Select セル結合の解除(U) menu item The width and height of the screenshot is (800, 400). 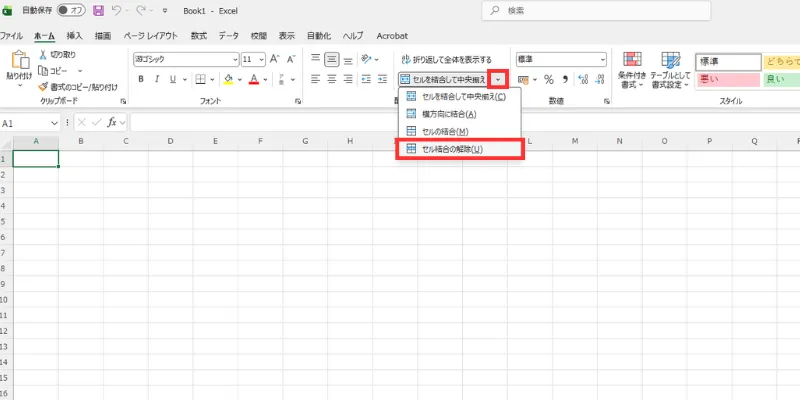(x=459, y=149)
